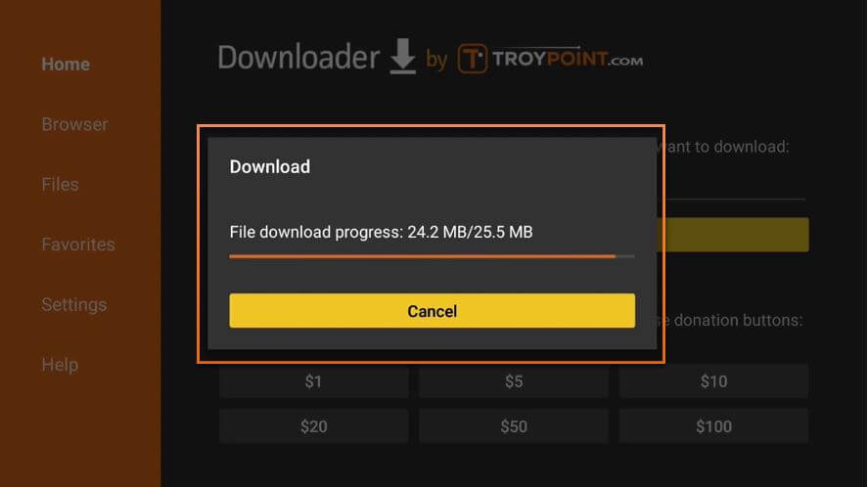
Task: Select the $10 donation button
Action: click(713, 381)
